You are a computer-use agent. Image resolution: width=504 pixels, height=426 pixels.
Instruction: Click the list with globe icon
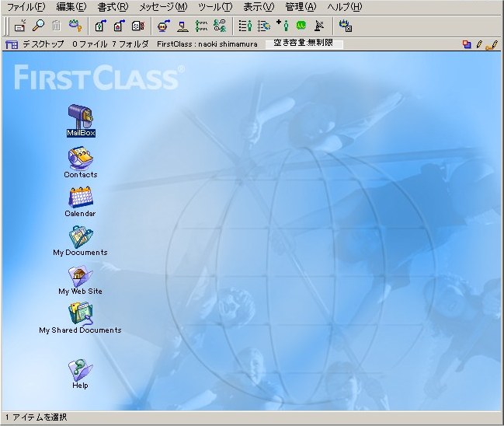click(x=264, y=26)
